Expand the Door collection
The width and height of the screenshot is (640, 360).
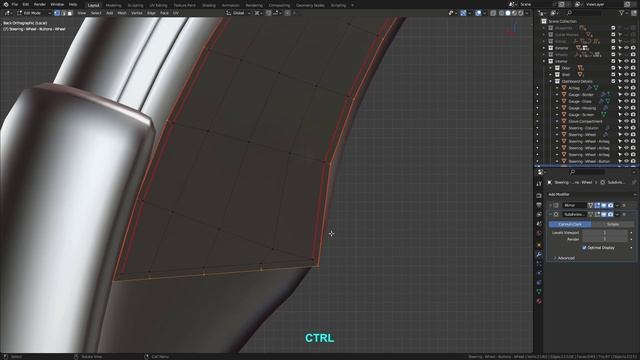[x=551, y=68]
